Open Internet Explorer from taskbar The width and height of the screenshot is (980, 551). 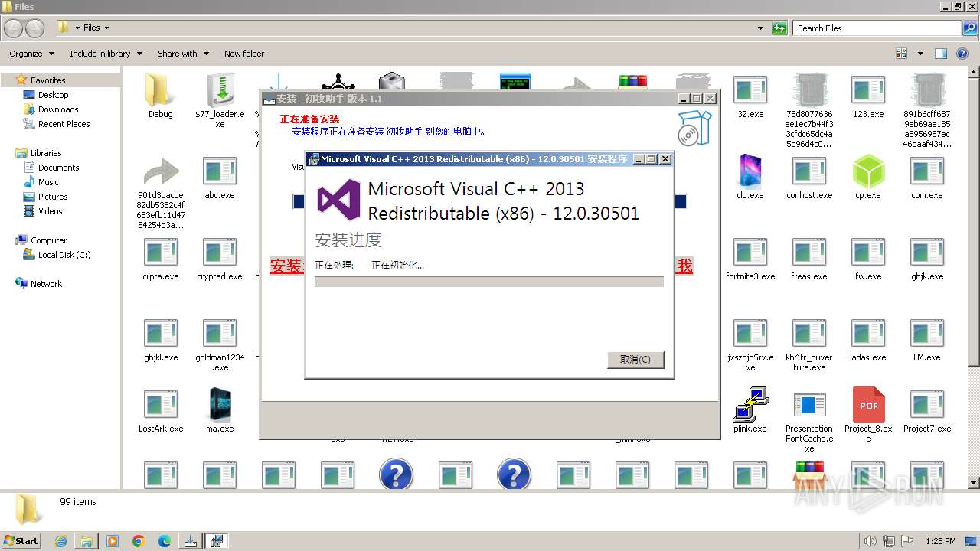pyautogui.click(x=60, y=541)
